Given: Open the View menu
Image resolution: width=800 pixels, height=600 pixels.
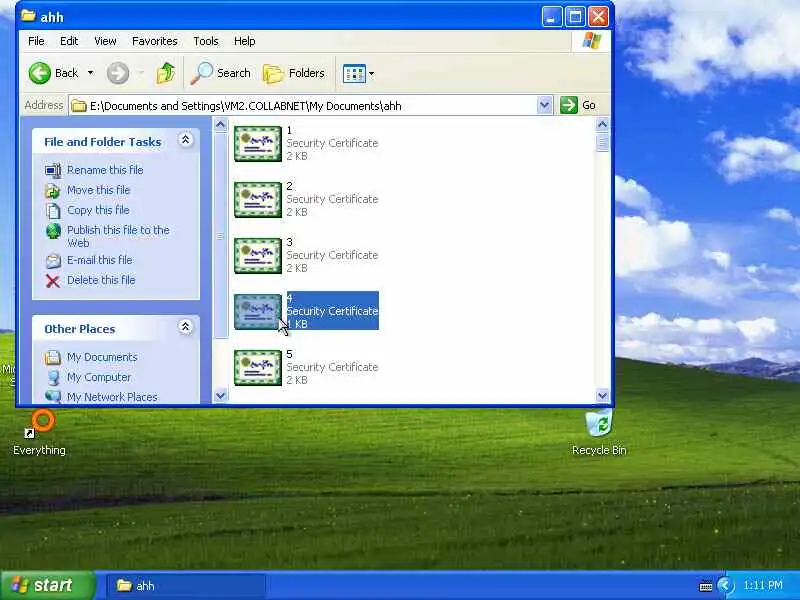Looking at the screenshot, I should tap(105, 41).
